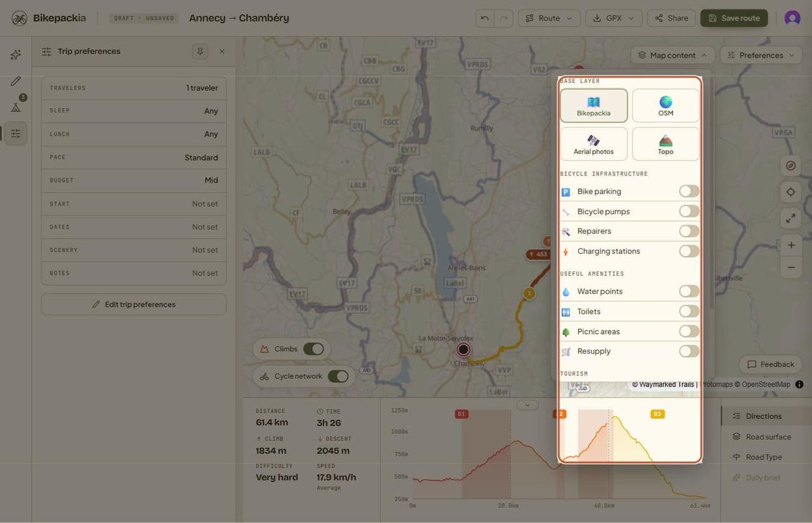Select the OSM base layer

(x=665, y=105)
